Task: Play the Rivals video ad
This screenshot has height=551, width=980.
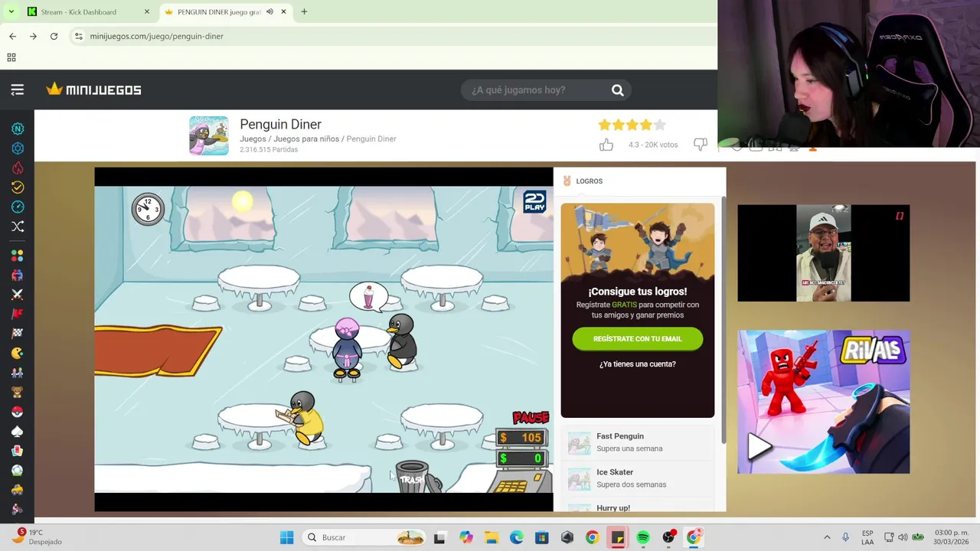Action: pos(758,446)
